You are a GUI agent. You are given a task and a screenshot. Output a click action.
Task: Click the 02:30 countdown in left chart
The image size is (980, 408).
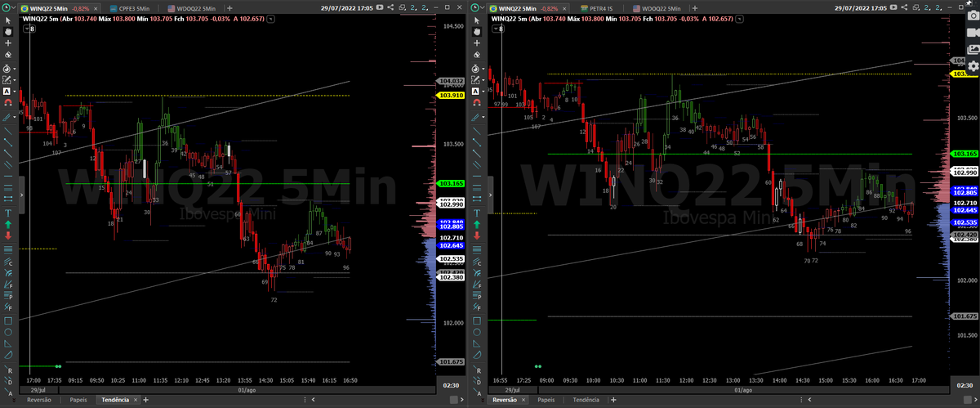point(450,384)
